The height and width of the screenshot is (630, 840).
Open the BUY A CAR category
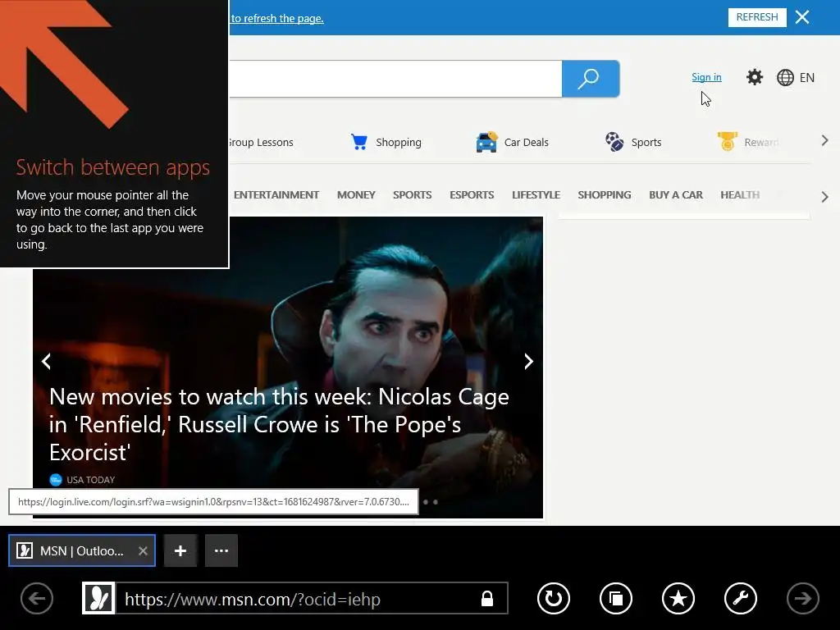point(676,195)
